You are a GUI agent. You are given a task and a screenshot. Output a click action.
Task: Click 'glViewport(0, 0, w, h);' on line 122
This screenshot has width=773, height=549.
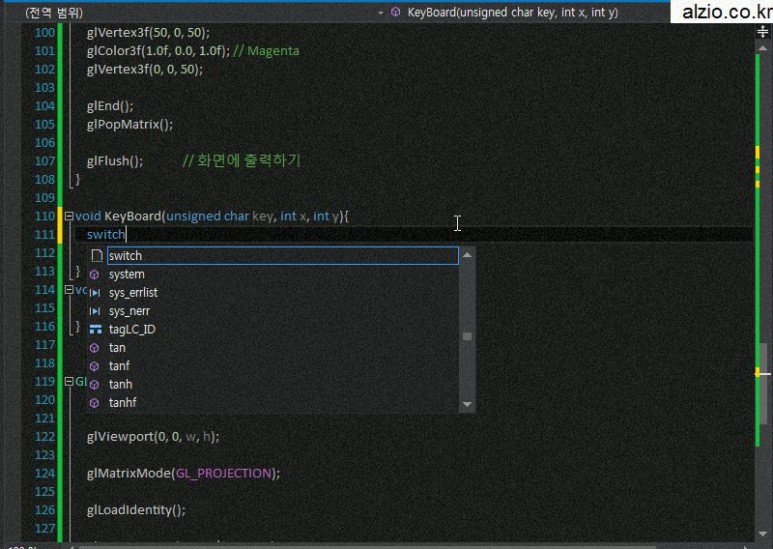point(153,437)
